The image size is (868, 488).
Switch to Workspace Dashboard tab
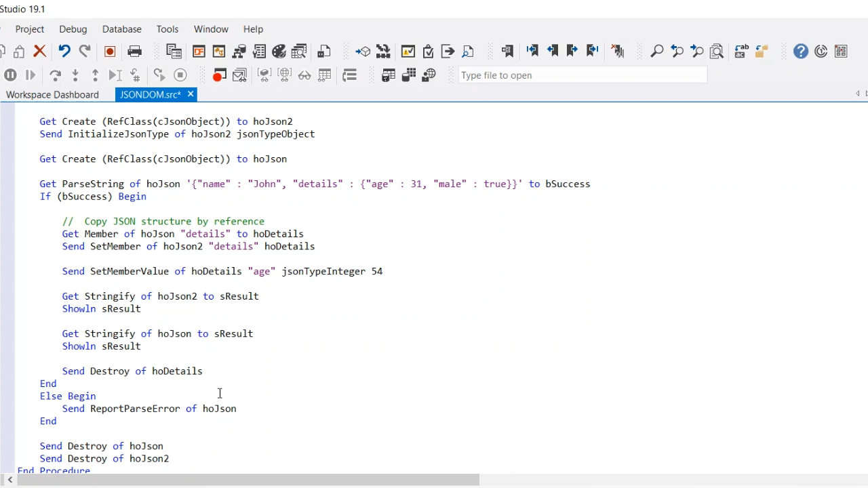(52, 95)
